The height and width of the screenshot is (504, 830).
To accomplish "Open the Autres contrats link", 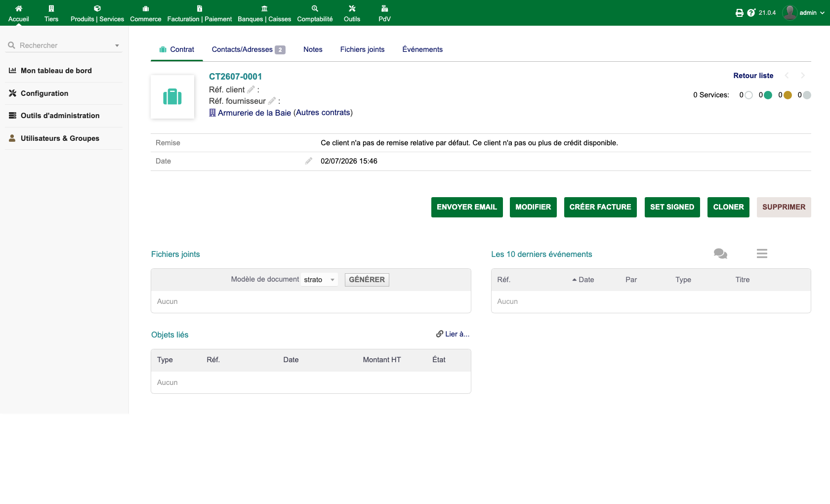I will 323,113.
